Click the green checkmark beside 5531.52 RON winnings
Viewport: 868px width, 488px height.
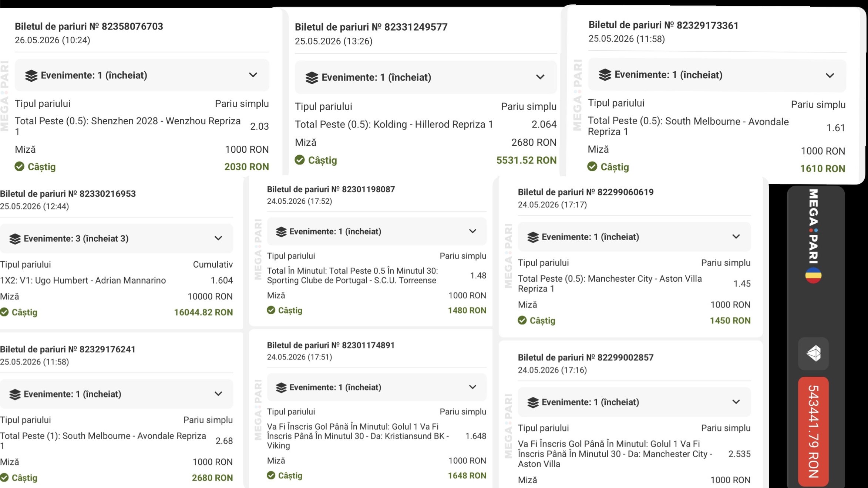pos(300,160)
